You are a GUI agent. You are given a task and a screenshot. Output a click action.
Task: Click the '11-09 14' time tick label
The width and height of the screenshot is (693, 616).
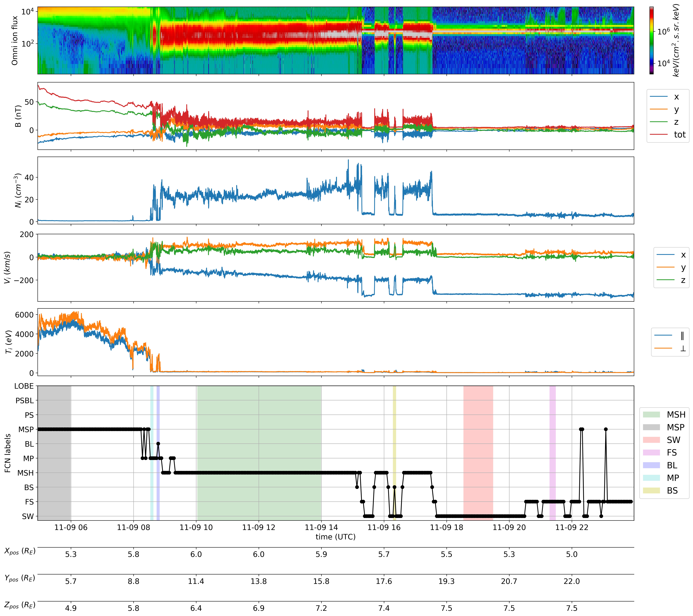pos(321,528)
